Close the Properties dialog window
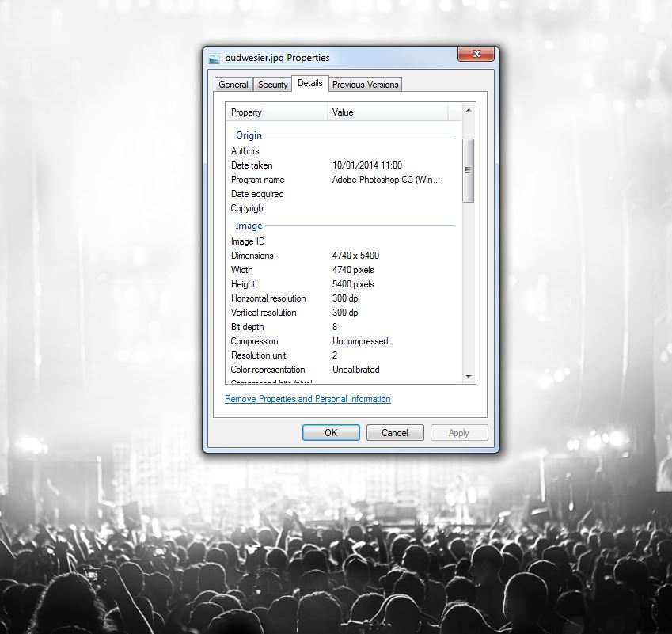This screenshot has height=634, width=672. pyautogui.click(x=476, y=55)
